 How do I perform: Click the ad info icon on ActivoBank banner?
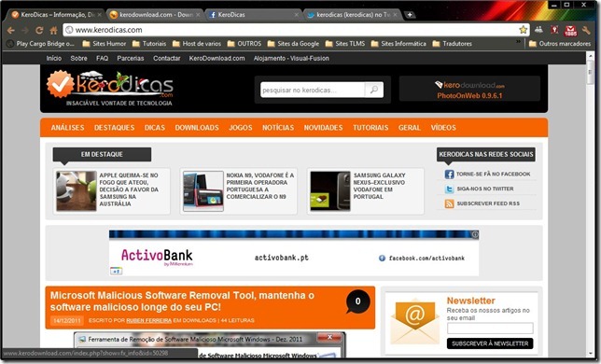point(475,234)
